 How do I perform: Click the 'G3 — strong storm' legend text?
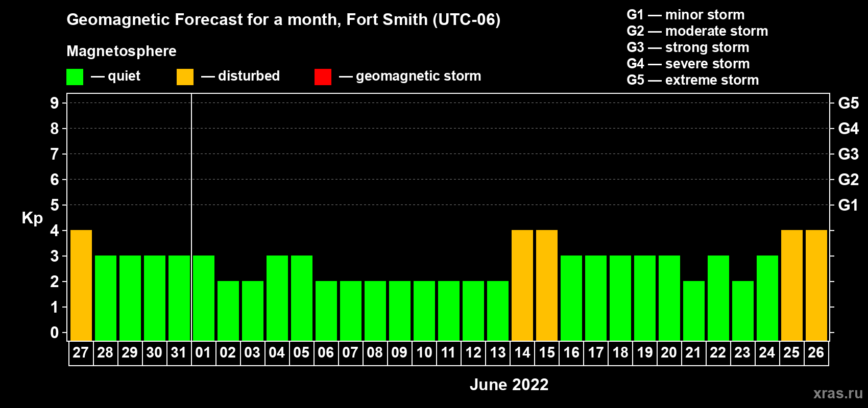click(x=688, y=47)
